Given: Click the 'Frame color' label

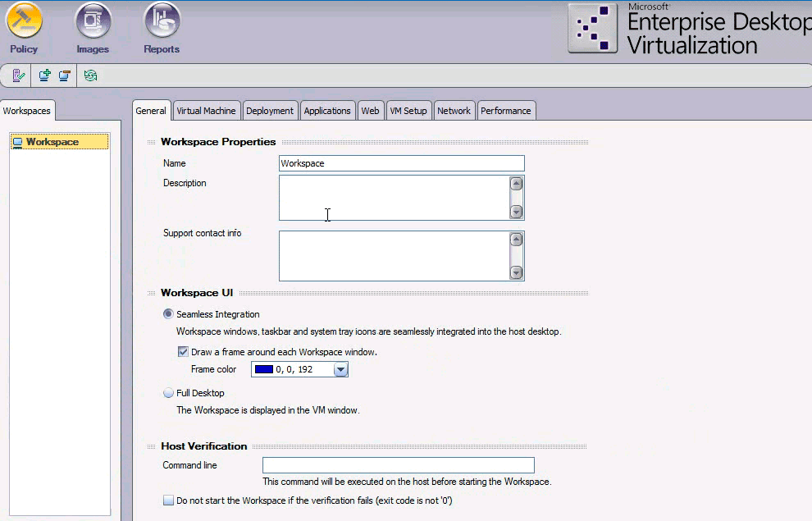Looking at the screenshot, I should point(213,369).
